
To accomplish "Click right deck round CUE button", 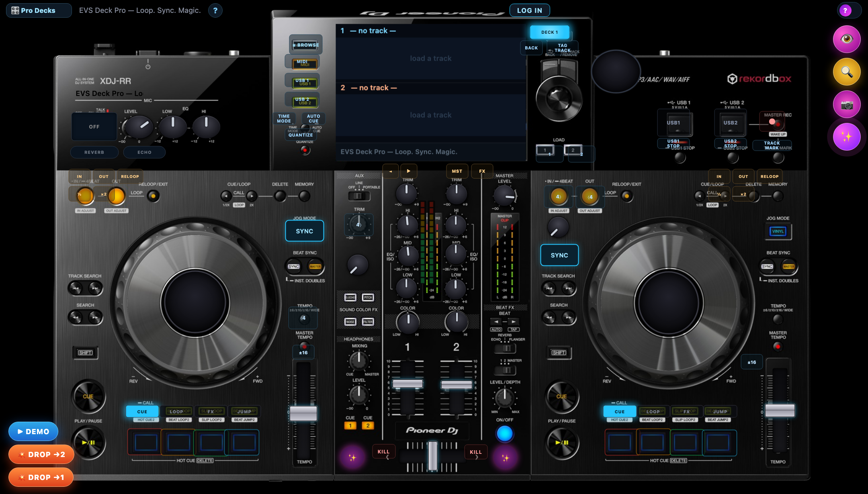I will (x=562, y=396).
